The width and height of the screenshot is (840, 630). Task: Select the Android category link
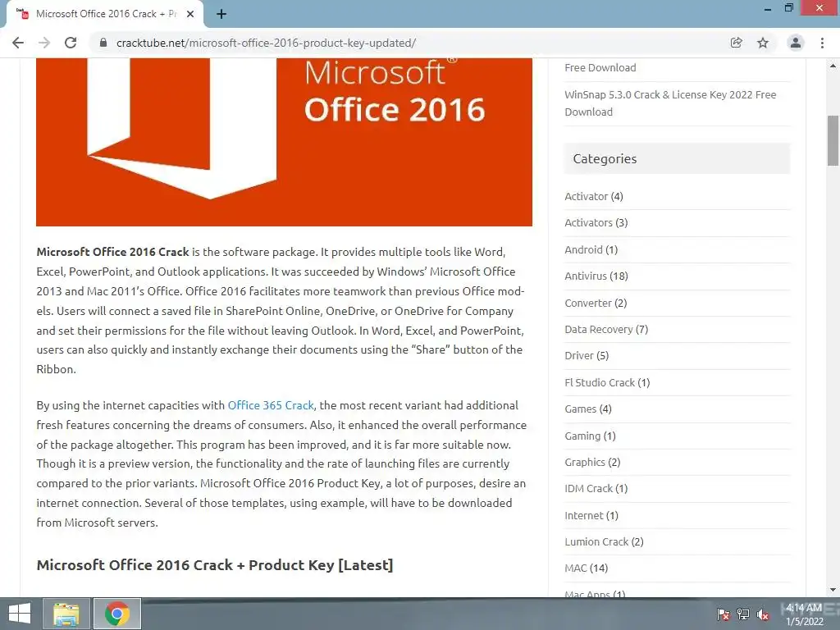(x=583, y=249)
